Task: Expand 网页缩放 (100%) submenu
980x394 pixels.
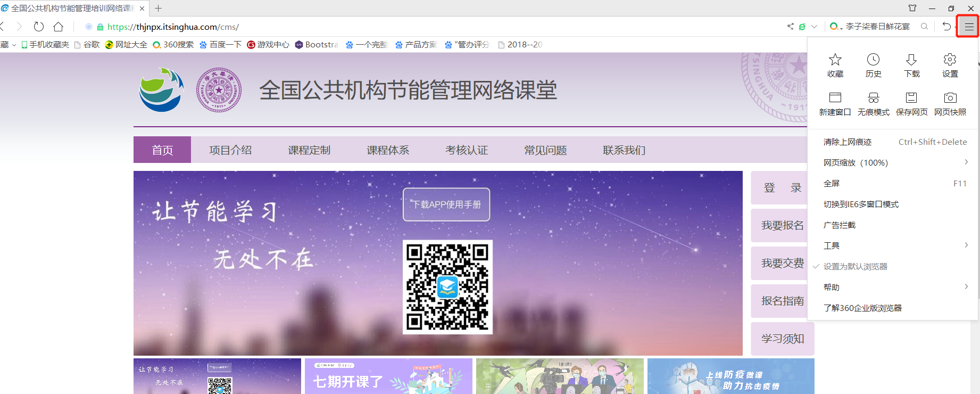Action: (893, 163)
